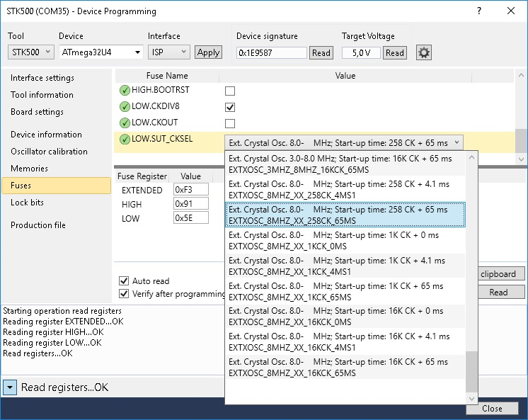Select EXTXOSC_8MHZ_XX_1KCK_65MS option
Image resolution: width=528 pixels, height=420 pixels.
pos(345,291)
